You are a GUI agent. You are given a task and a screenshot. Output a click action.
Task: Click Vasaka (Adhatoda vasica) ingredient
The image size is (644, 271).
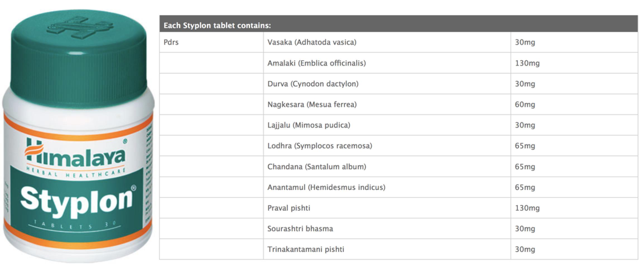[x=312, y=42]
